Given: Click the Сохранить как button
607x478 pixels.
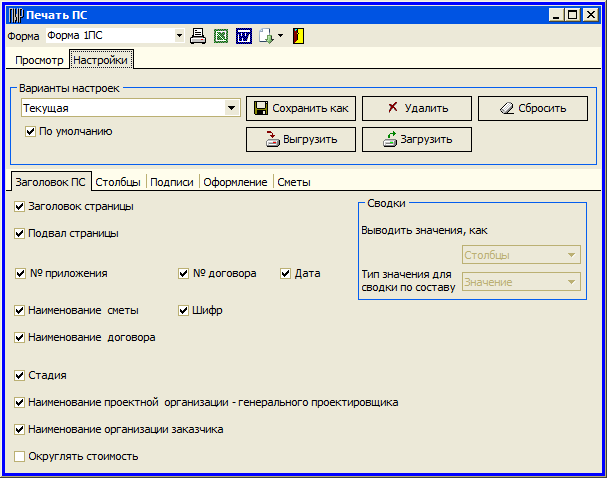Looking at the screenshot, I should [x=300, y=108].
